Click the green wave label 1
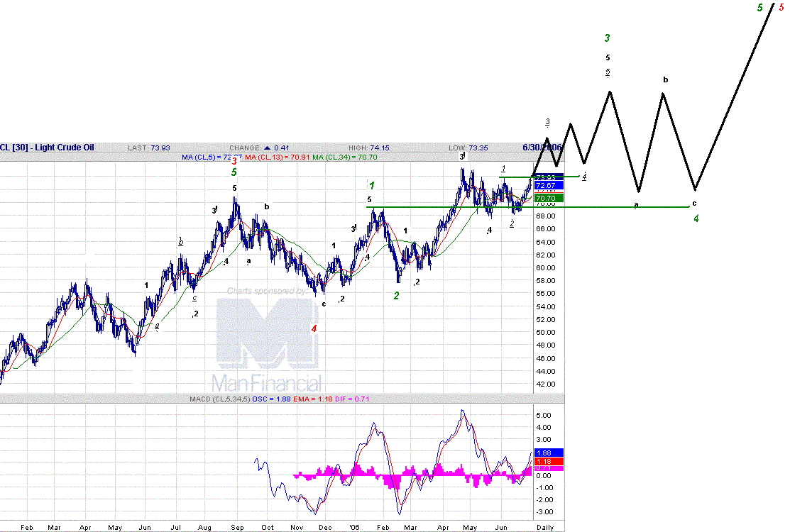Image resolution: width=790 pixels, height=532 pixels. coord(371,186)
